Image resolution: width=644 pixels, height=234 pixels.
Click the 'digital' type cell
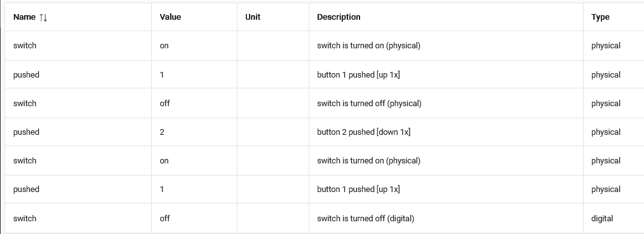602,218
